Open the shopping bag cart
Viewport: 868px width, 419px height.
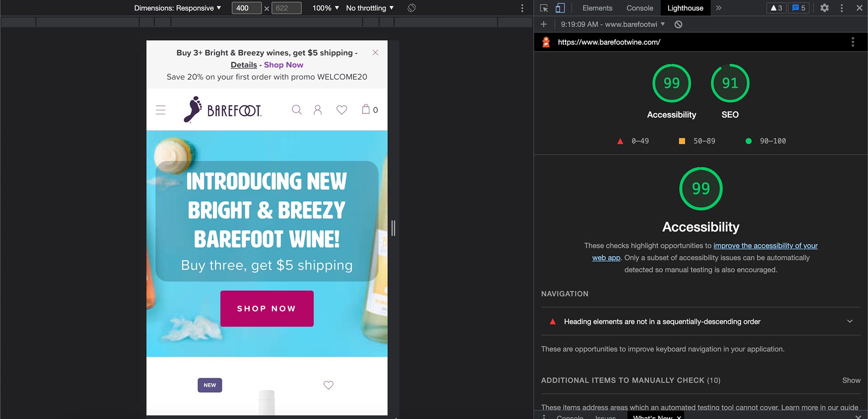click(x=370, y=109)
